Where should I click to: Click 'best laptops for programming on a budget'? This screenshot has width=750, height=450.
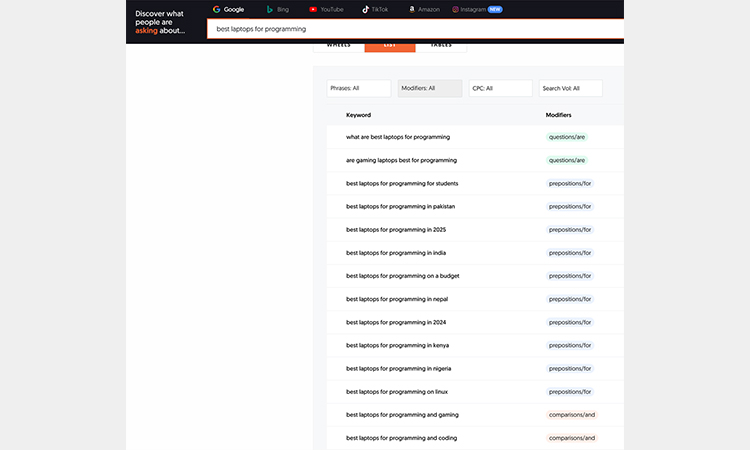pyautogui.click(x=402, y=276)
